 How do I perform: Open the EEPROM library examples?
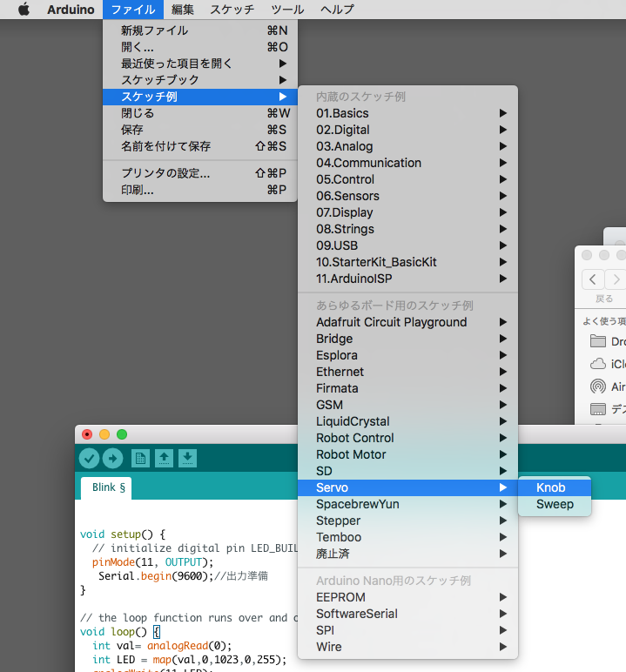tap(407, 597)
